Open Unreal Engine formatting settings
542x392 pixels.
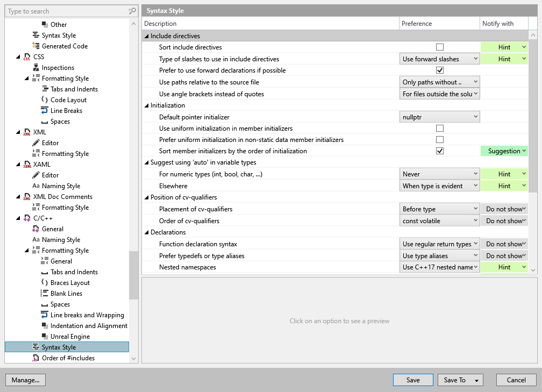(70, 336)
